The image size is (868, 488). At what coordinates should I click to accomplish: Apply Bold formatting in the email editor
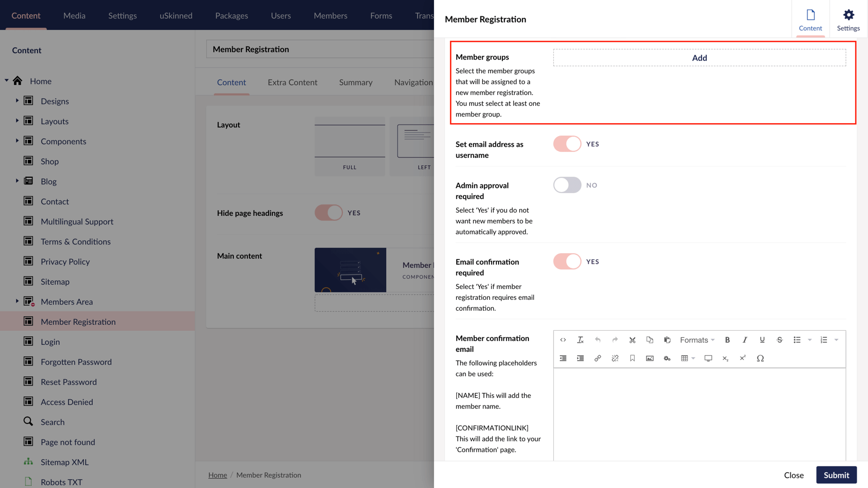(727, 340)
